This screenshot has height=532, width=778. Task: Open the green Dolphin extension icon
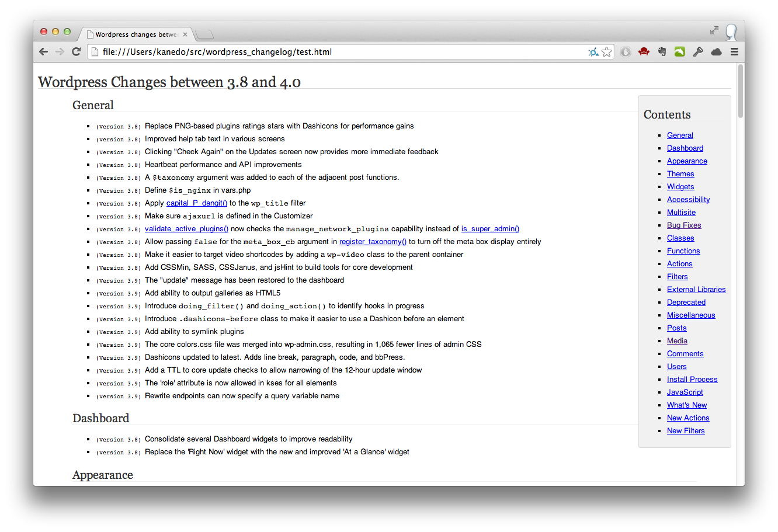pos(680,51)
